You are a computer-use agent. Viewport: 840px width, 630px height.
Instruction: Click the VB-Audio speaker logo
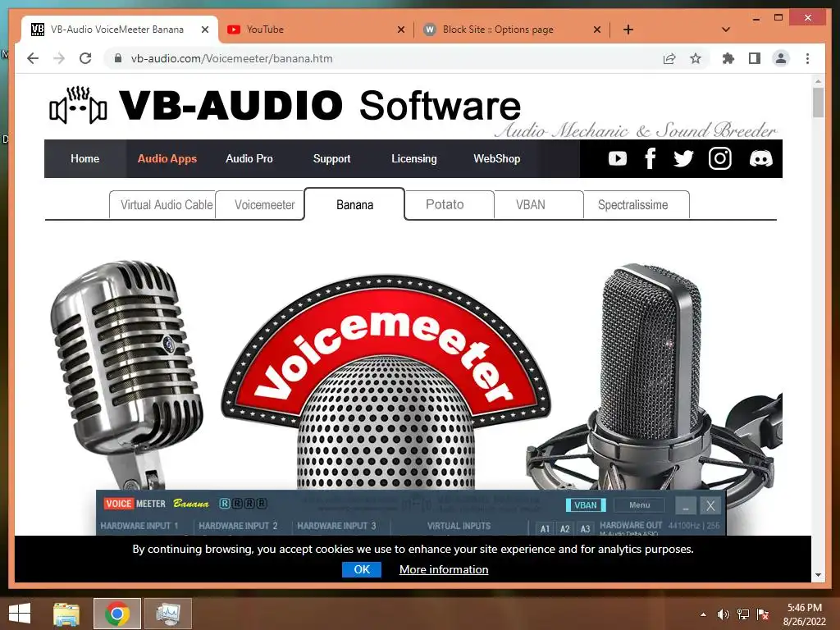tap(78, 105)
